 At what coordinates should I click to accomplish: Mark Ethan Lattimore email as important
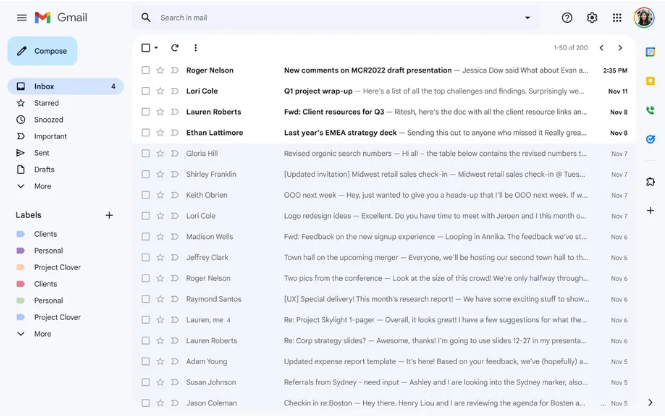(x=175, y=132)
